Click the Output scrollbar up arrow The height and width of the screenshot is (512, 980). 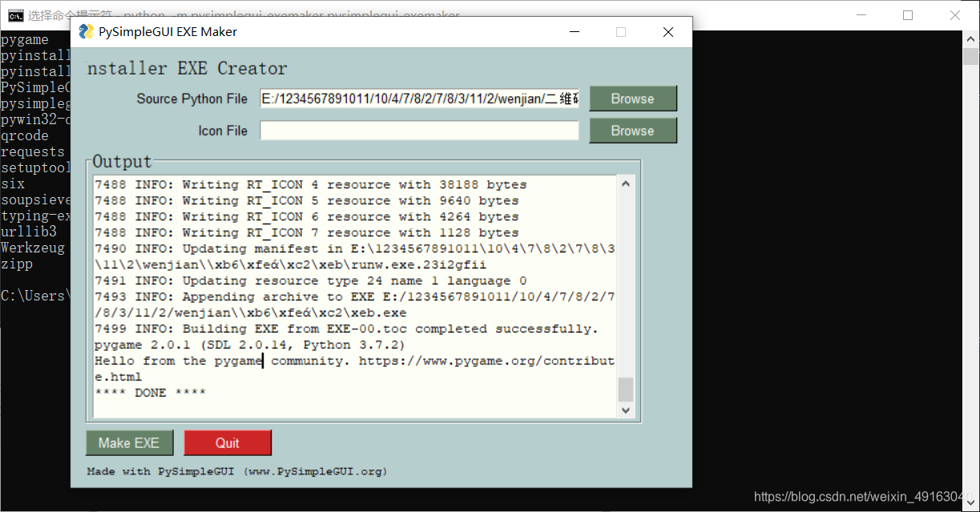(626, 184)
